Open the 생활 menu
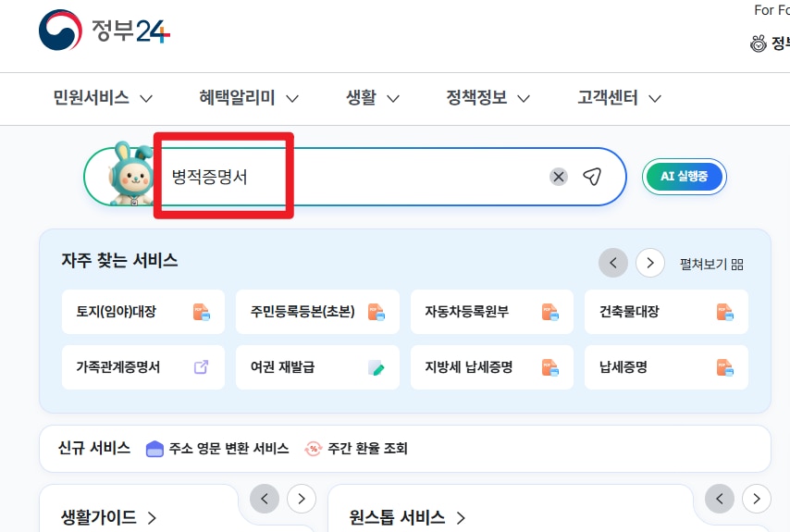The image size is (790, 532). (x=373, y=98)
